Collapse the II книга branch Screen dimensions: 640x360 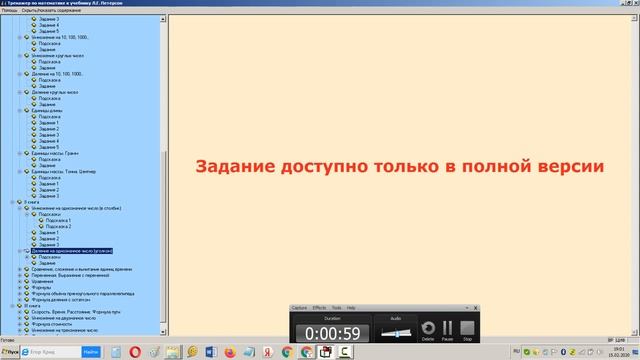(x=12, y=202)
